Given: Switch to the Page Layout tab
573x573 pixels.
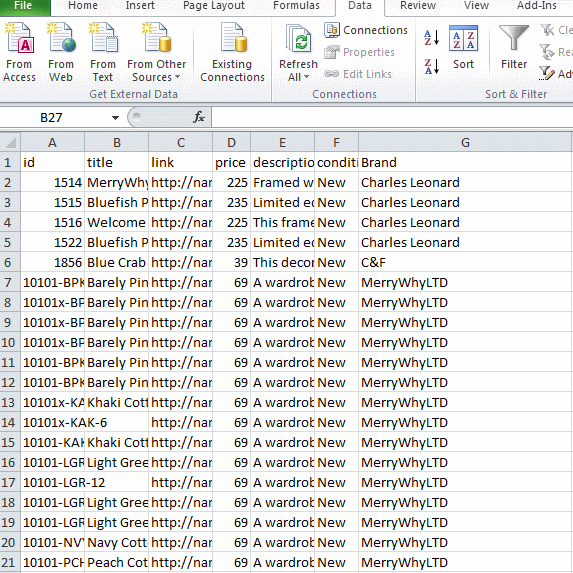Looking at the screenshot, I should (x=214, y=5).
